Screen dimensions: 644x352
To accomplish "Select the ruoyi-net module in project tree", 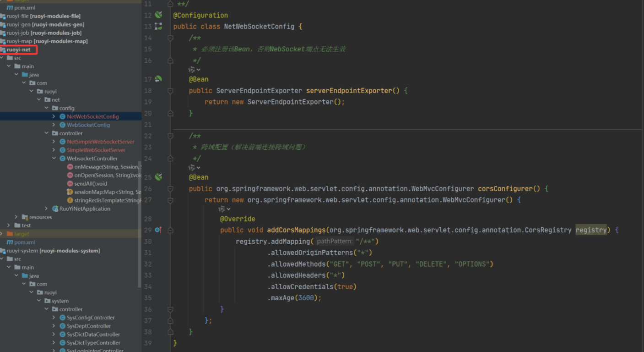I will [x=19, y=50].
